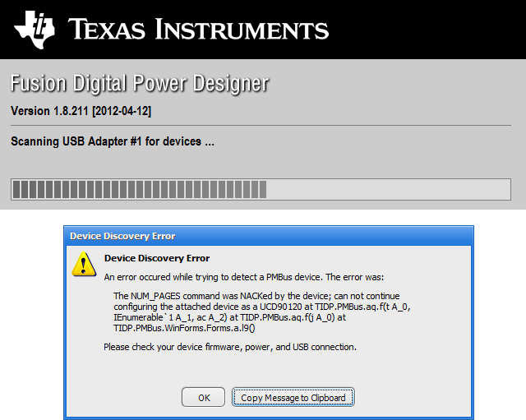
Task: Click Copy Message to Clipboard button
Action: point(293,397)
